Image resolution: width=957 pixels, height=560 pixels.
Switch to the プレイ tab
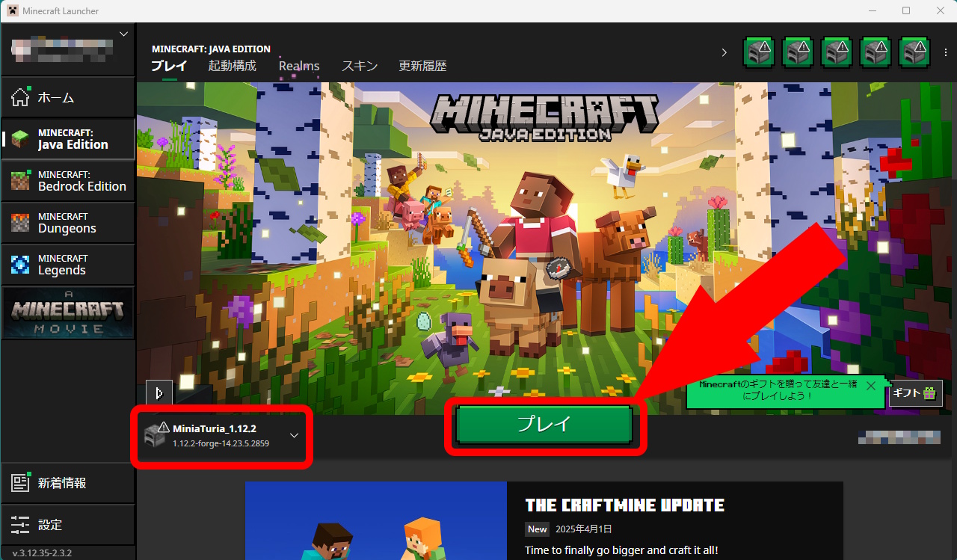coord(169,66)
